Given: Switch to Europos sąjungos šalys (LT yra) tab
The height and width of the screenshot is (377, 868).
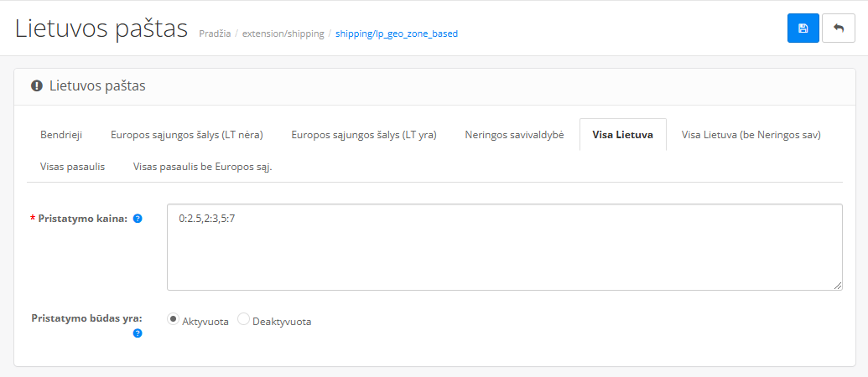Looking at the screenshot, I should pyautogui.click(x=364, y=135).
